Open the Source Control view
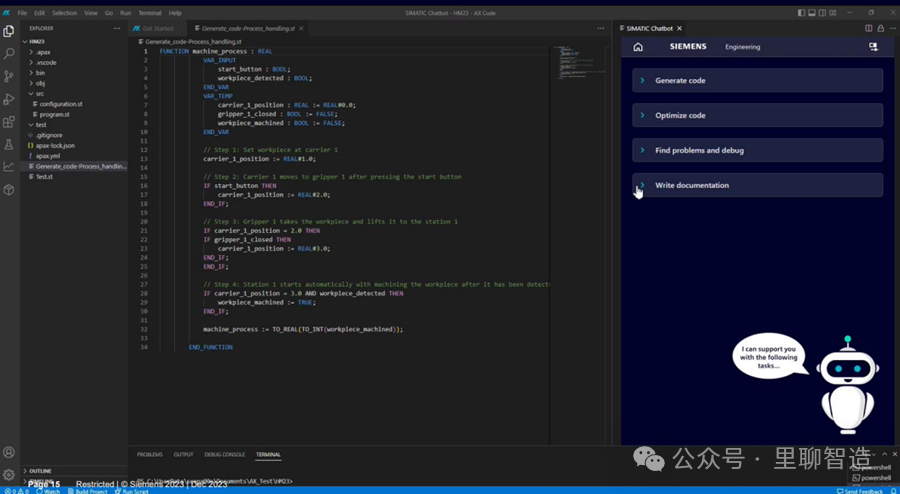This screenshot has width=900, height=494. coord(9,76)
